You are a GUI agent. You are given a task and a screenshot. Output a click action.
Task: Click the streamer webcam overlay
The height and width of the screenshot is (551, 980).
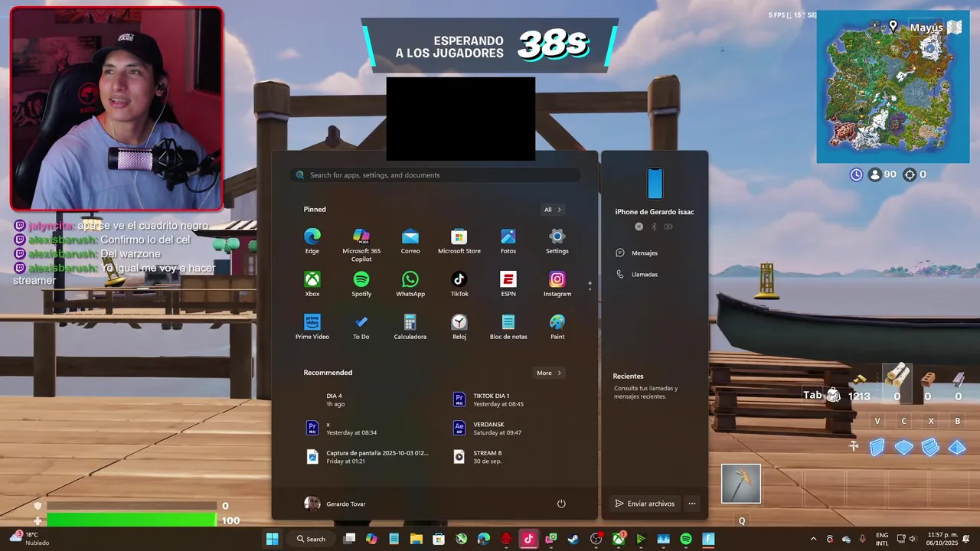[116, 109]
